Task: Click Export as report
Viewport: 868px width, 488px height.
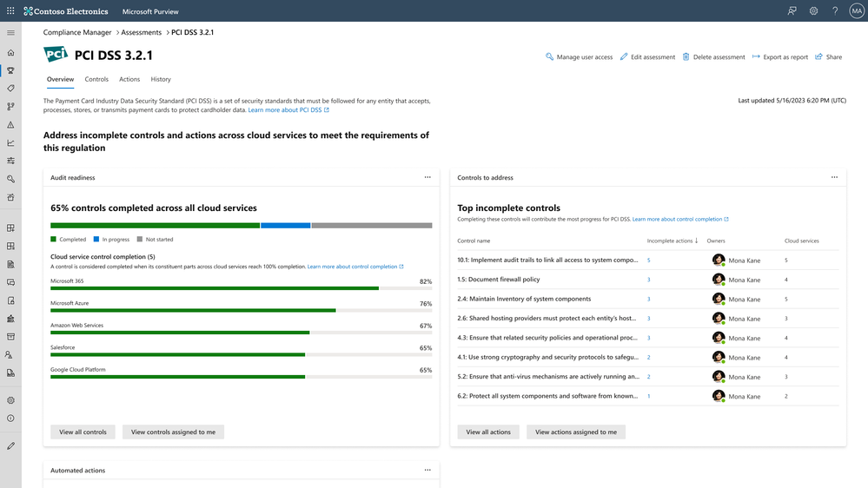Action: point(780,56)
